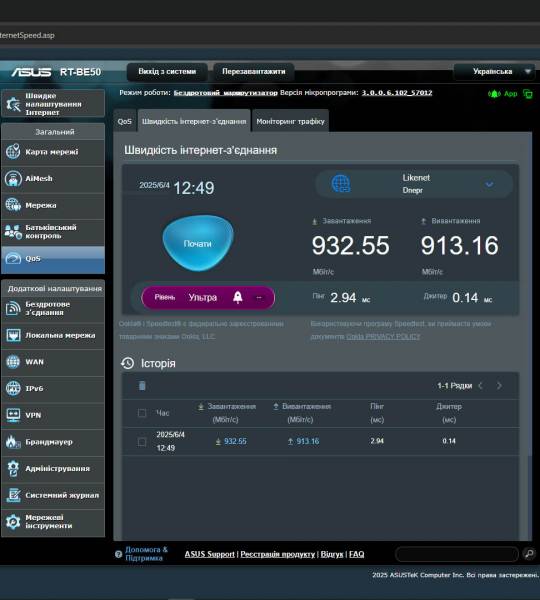Click the history ping value 2.94

click(x=377, y=441)
